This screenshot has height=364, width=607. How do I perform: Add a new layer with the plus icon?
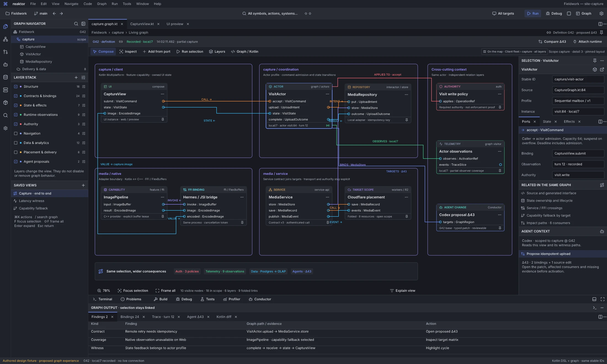point(76,77)
